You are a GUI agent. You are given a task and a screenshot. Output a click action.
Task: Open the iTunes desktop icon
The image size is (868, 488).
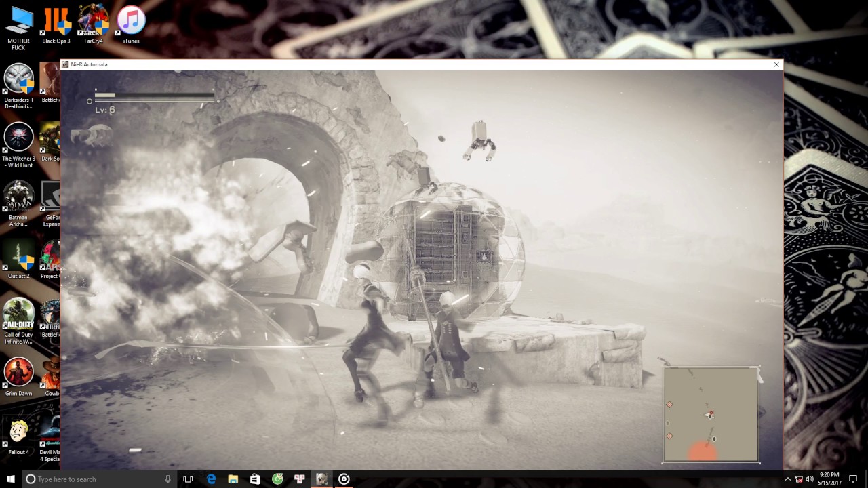pyautogui.click(x=131, y=26)
